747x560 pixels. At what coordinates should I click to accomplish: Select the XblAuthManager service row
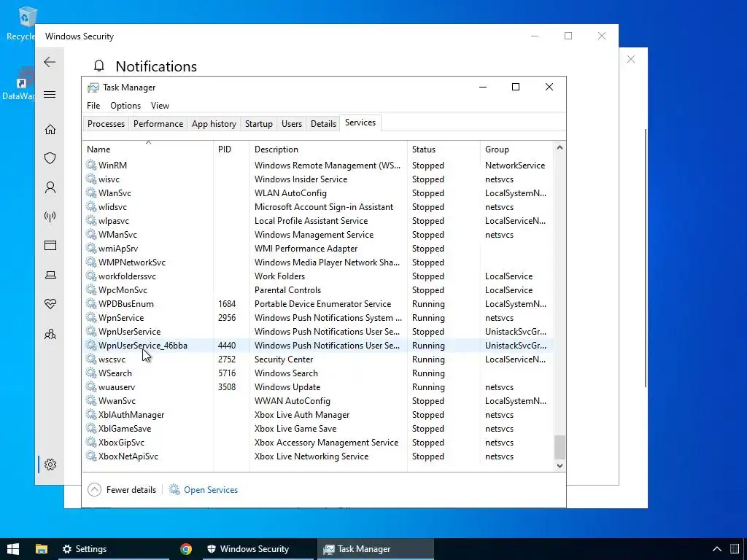pos(318,415)
